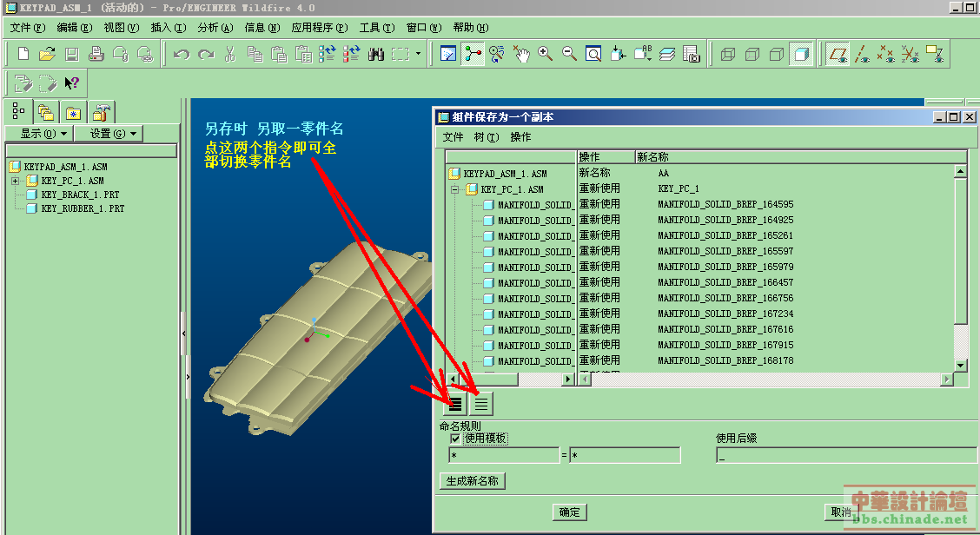Expand KEY_PC_1.ASM in the model tree
The height and width of the screenshot is (535, 980).
coord(15,181)
